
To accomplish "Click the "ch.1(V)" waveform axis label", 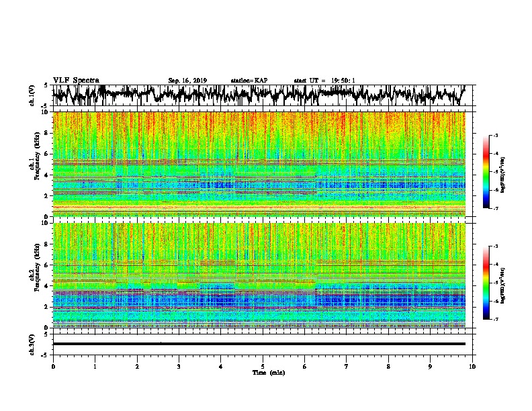I will tap(32, 95).
